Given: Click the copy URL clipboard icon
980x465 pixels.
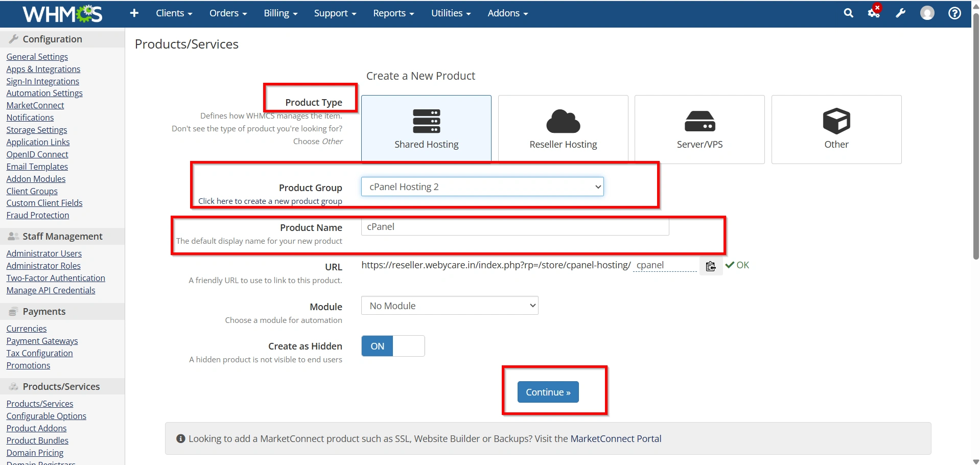Looking at the screenshot, I should coord(711,266).
